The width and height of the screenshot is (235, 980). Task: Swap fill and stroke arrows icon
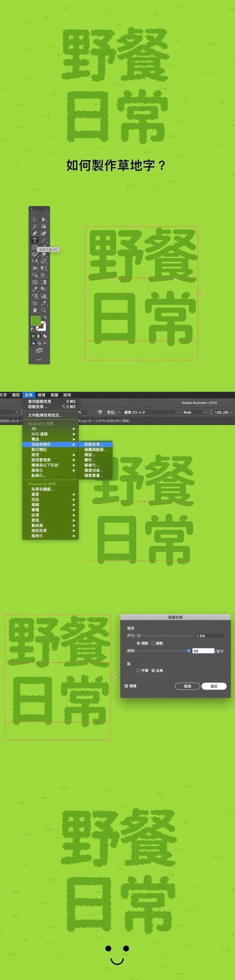(45, 317)
